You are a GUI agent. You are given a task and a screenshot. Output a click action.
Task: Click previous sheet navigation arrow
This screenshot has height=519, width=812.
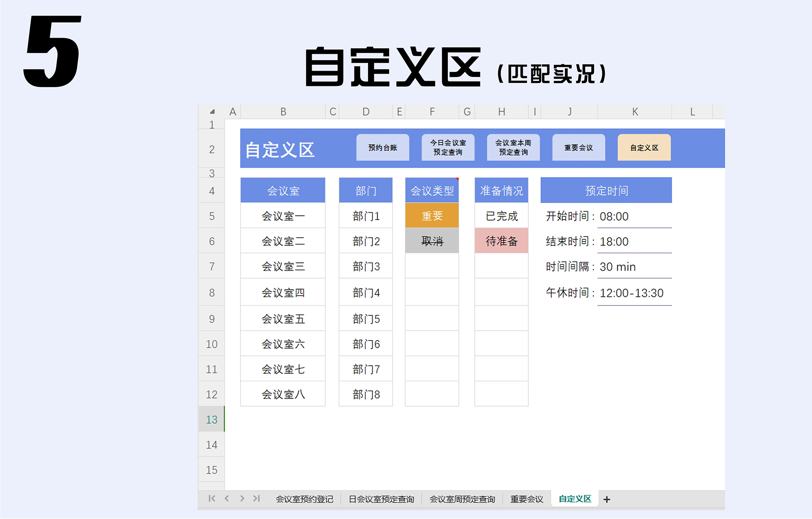click(x=227, y=499)
